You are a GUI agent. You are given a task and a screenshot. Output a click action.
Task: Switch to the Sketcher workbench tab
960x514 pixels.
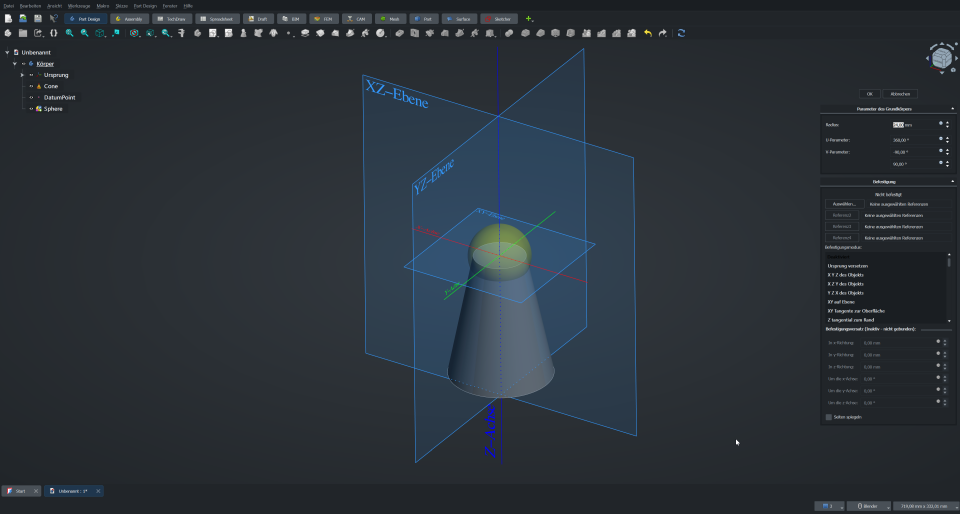click(500, 18)
